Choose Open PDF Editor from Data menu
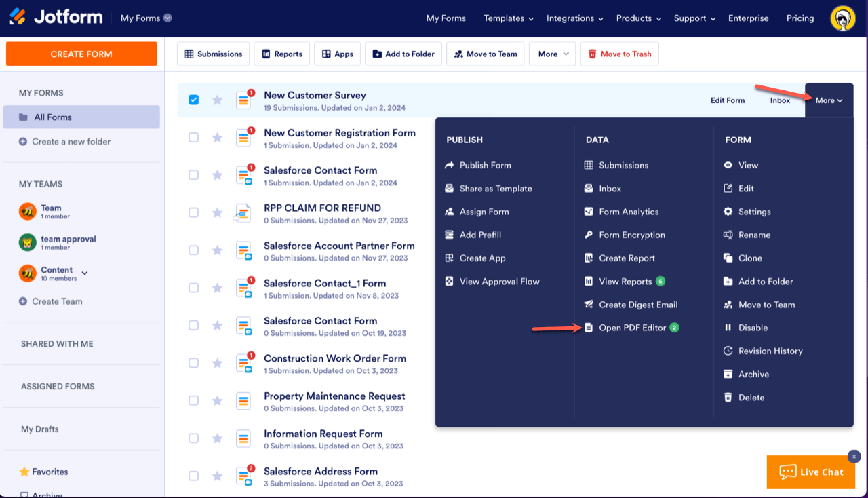Screen dimensions: 868x498 pyautogui.click(x=631, y=328)
